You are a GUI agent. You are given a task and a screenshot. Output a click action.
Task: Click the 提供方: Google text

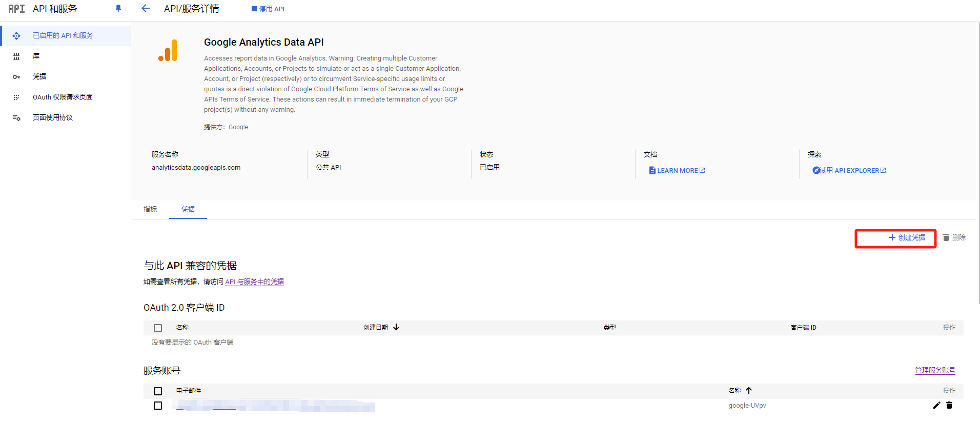pyautogui.click(x=226, y=127)
